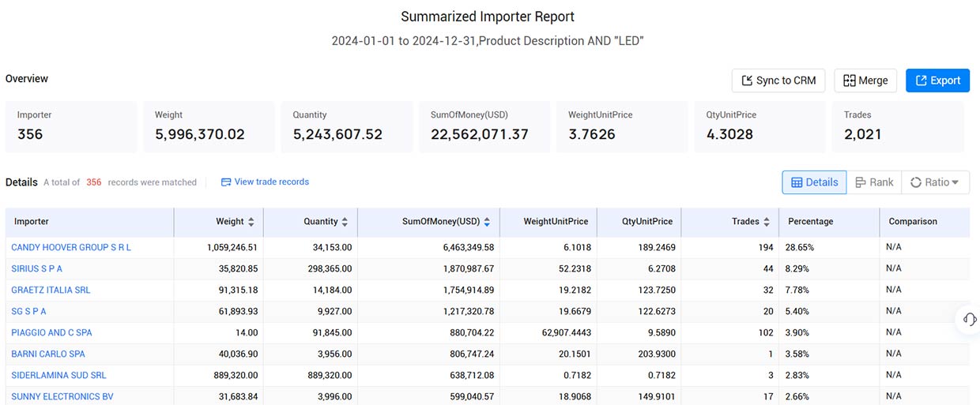Click sum value 1,217,320.78

click(x=468, y=311)
